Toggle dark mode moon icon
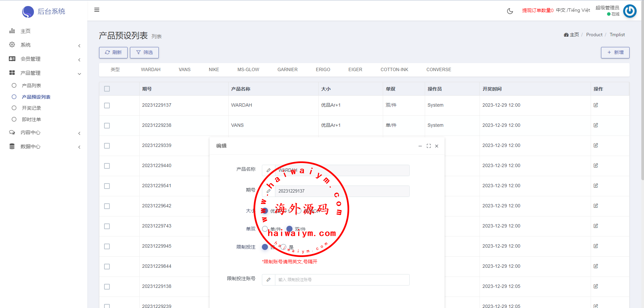644x308 pixels. (x=510, y=11)
